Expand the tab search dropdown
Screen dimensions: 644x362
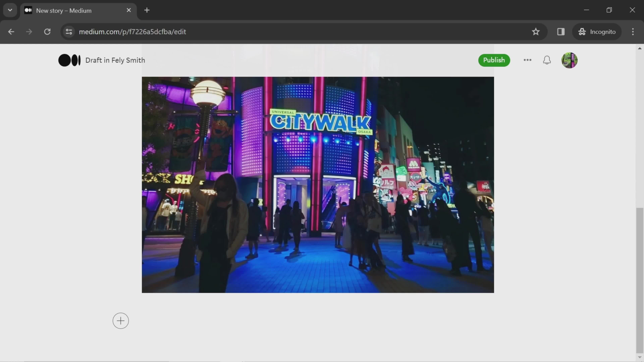coord(10,10)
